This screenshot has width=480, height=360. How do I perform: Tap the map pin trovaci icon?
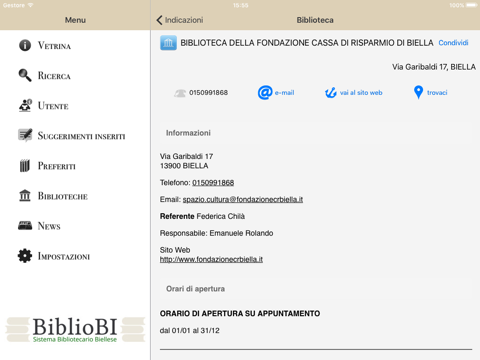point(418,92)
